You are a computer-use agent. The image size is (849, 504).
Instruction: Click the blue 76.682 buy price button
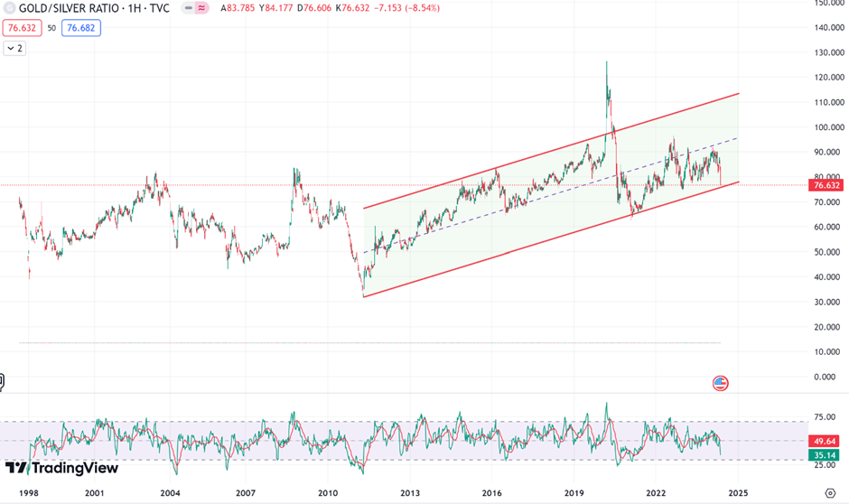79,28
